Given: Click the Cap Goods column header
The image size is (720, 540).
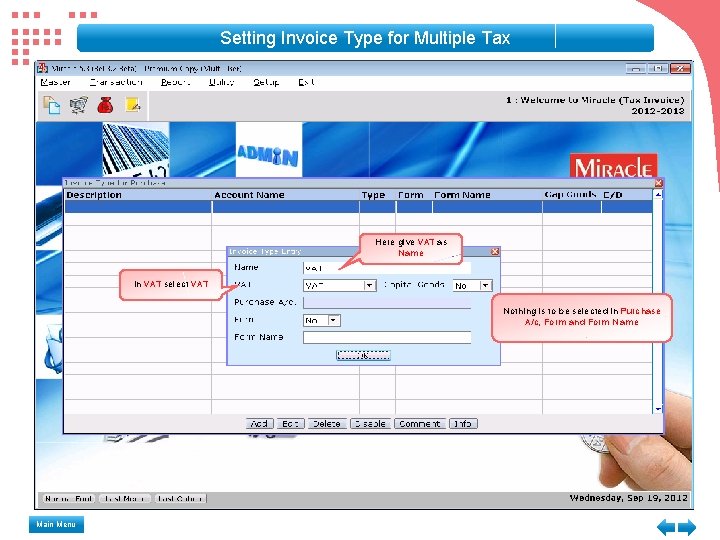Looking at the screenshot, I should (570, 195).
